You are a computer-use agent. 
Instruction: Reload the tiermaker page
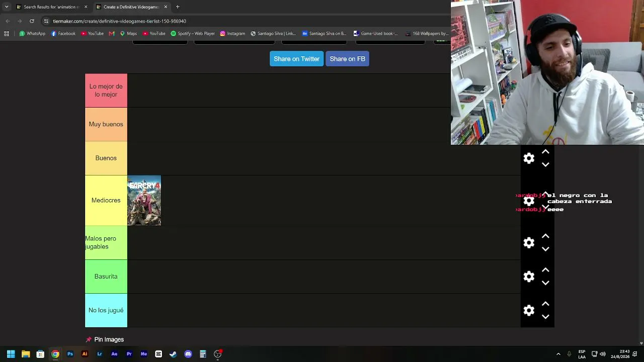click(x=32, y=21)
